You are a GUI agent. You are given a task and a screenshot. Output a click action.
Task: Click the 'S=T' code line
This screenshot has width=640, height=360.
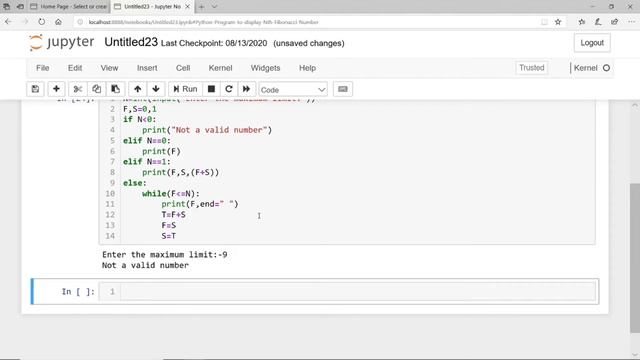(169, 236)
